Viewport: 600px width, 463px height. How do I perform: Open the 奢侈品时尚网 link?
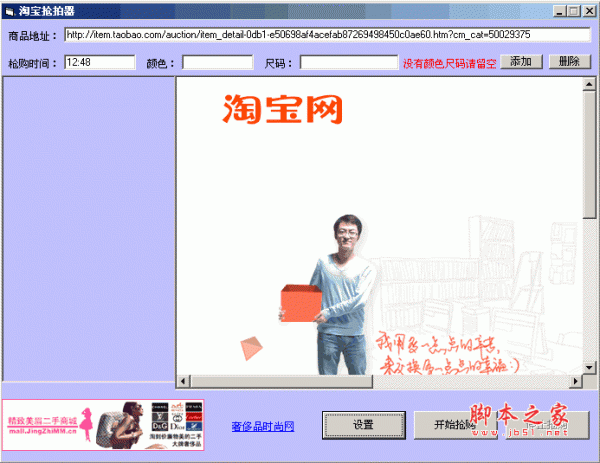point(263,426)
